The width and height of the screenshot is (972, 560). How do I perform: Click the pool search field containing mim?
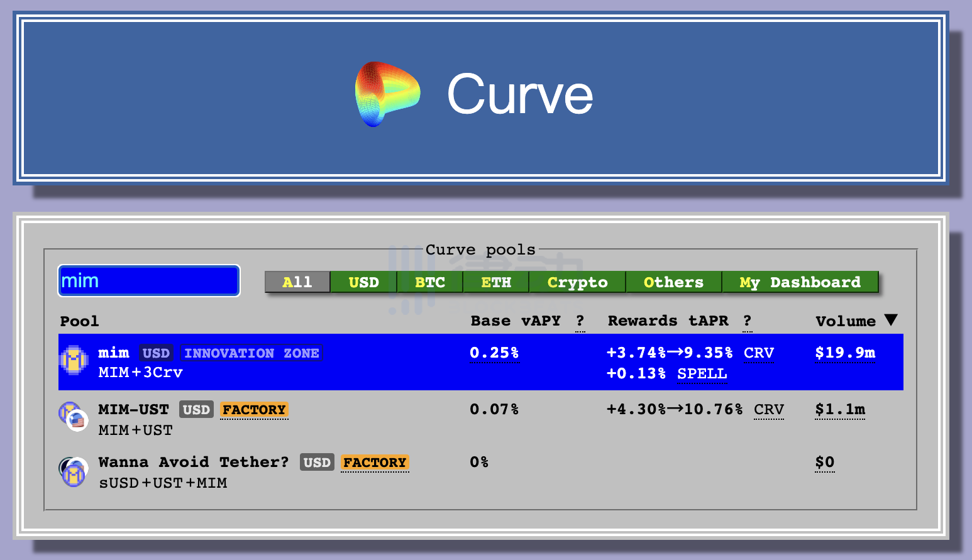pos(149,280)
